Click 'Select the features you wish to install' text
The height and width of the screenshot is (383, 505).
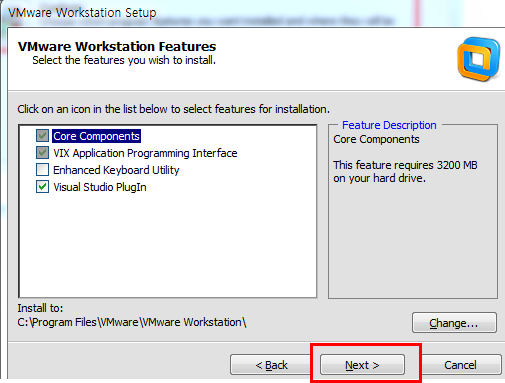[124, 60]
